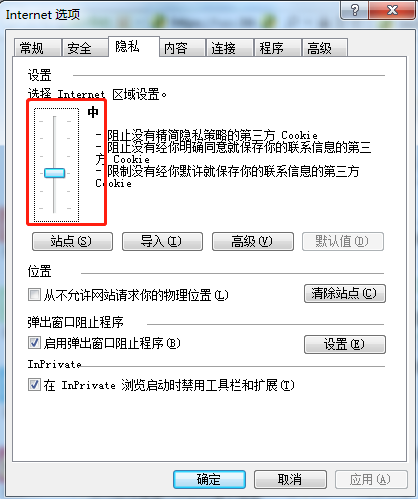Close the Internet 选项 dialog
The width and height of the screenshot is (418, 499).
coord(392,10)
